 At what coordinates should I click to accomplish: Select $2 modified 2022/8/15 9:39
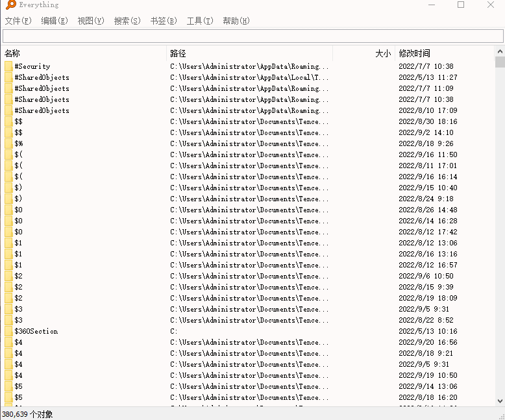(19, 287)
